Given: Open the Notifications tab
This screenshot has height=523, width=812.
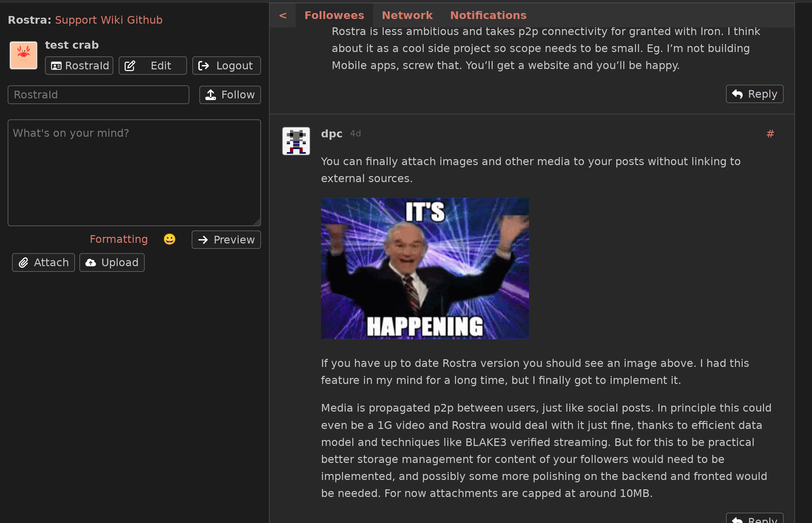Looking at the screenshot, I should [x=488, y=15].
